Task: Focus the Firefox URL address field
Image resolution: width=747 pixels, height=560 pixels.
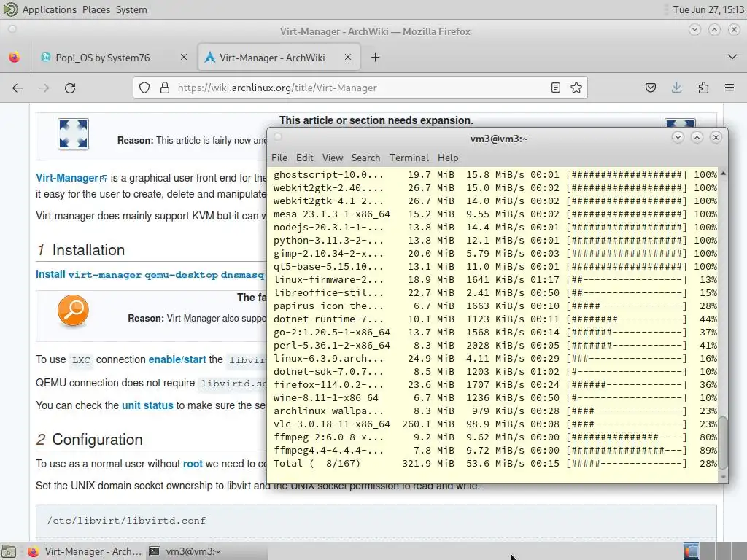Action: point(362,87)
